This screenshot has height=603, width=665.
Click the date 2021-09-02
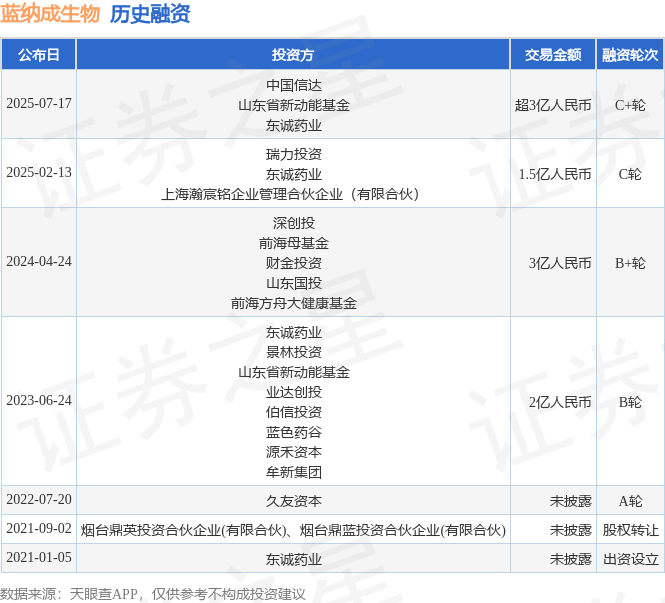click(x=39, y=529)
